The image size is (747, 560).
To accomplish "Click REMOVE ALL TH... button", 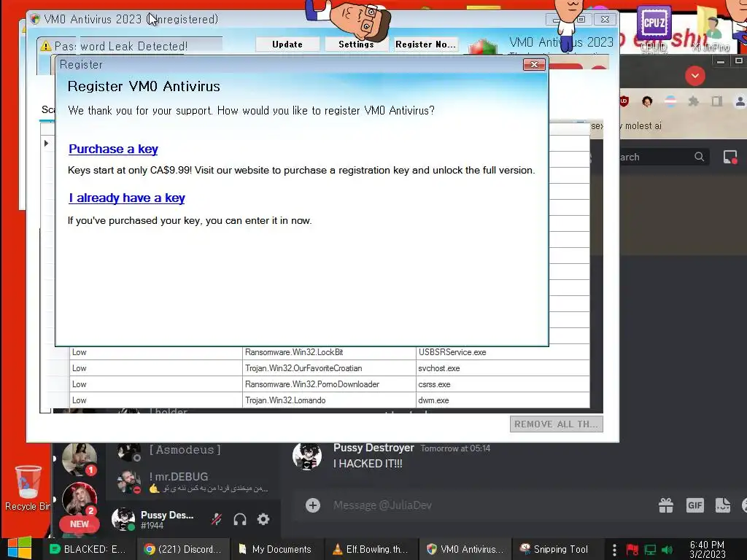I will pyautogui.click(x=556, y=424).
